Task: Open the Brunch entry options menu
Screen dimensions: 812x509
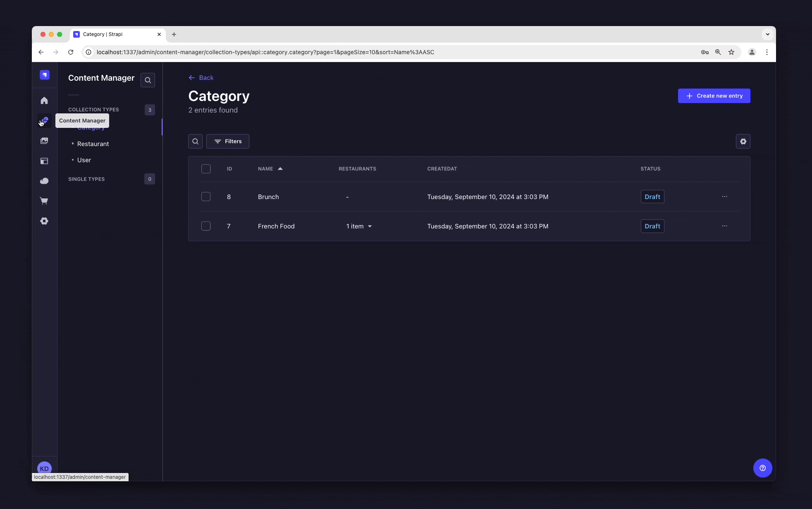Action: [725, 197]
